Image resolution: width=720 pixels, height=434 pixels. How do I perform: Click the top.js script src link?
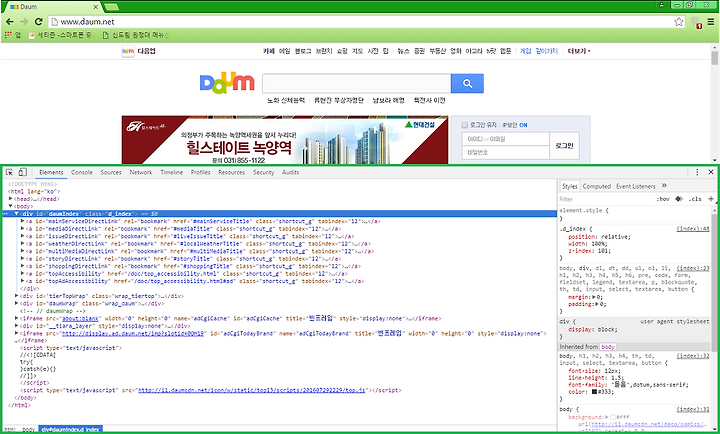pos(252,390)
